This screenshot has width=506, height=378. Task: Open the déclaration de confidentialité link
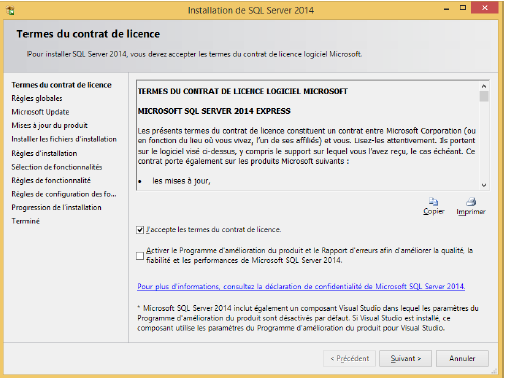click(x=301, y=286)
